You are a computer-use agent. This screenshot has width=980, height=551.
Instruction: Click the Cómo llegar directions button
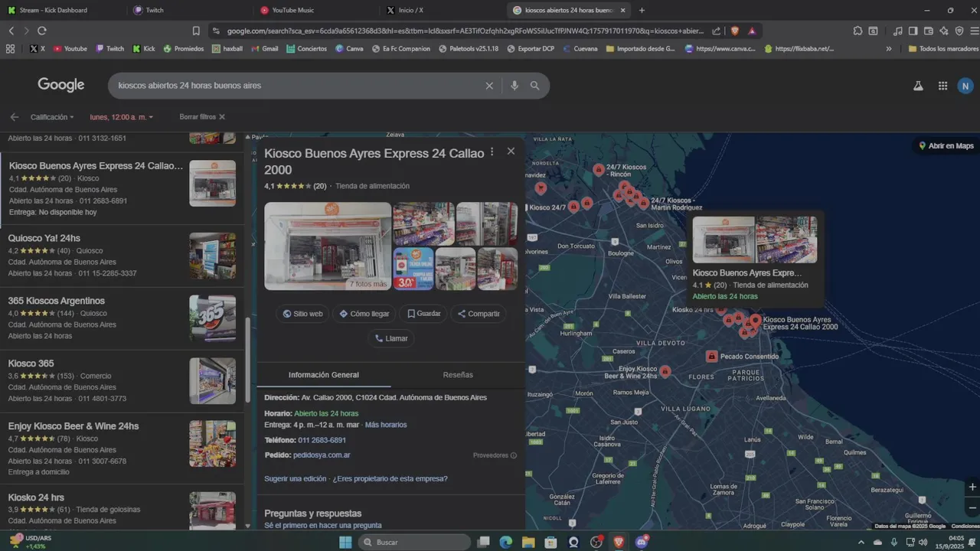(364, 314)
